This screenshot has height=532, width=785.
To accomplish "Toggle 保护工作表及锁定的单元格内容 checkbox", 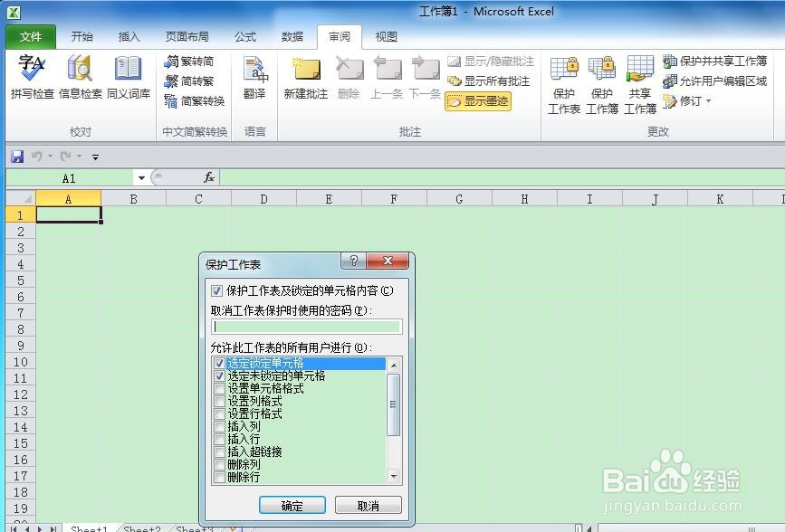I will (216, 290).
